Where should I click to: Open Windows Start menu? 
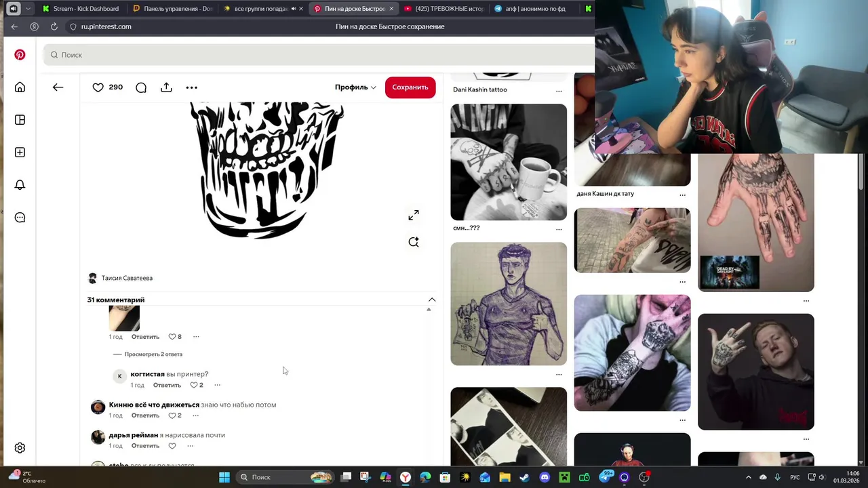click(224, 477)
